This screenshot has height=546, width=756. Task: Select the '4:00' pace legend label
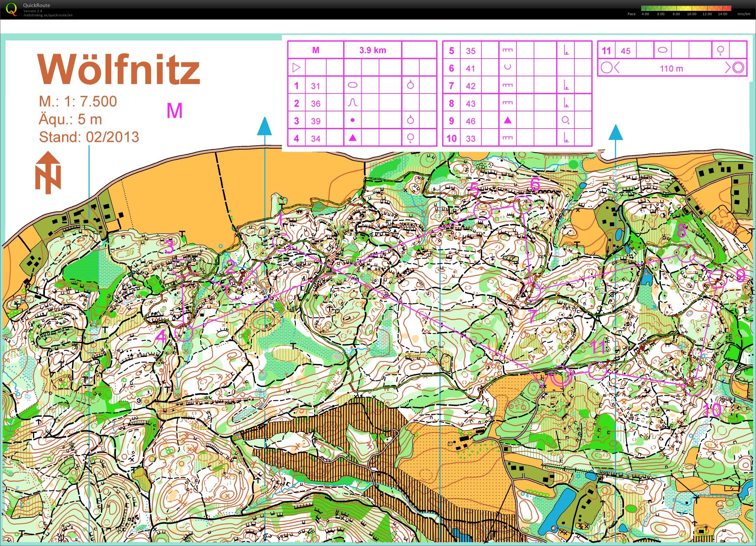[645, 14]
